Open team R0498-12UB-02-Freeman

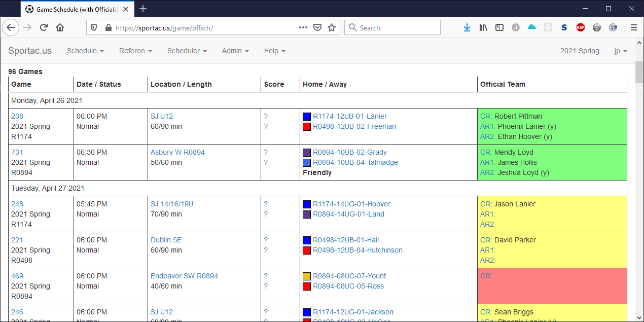coord(354,126)
